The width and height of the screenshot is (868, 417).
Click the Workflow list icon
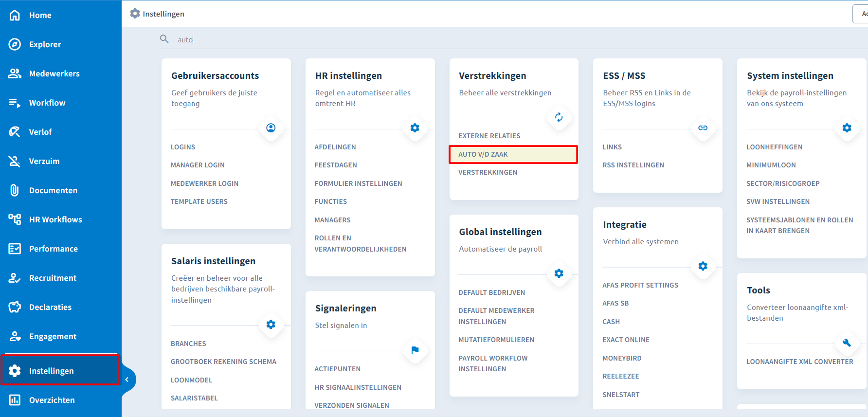(15, 103)
